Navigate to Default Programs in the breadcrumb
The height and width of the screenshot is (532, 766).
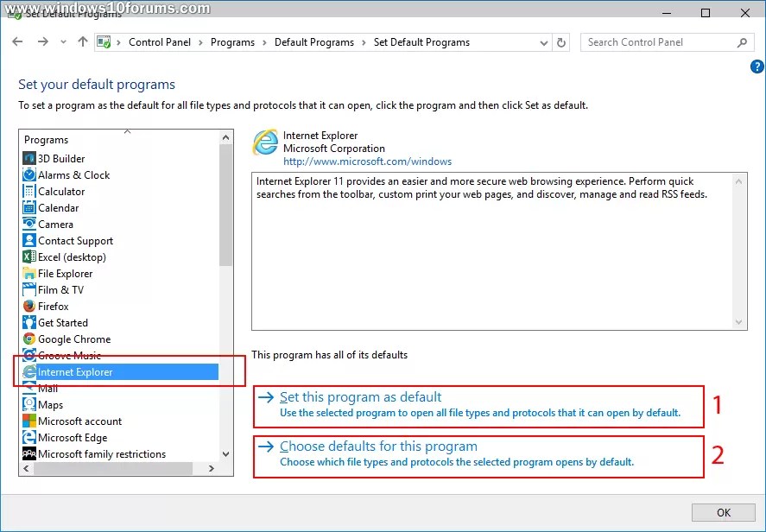pyautogui.click(x=314, y=41)
